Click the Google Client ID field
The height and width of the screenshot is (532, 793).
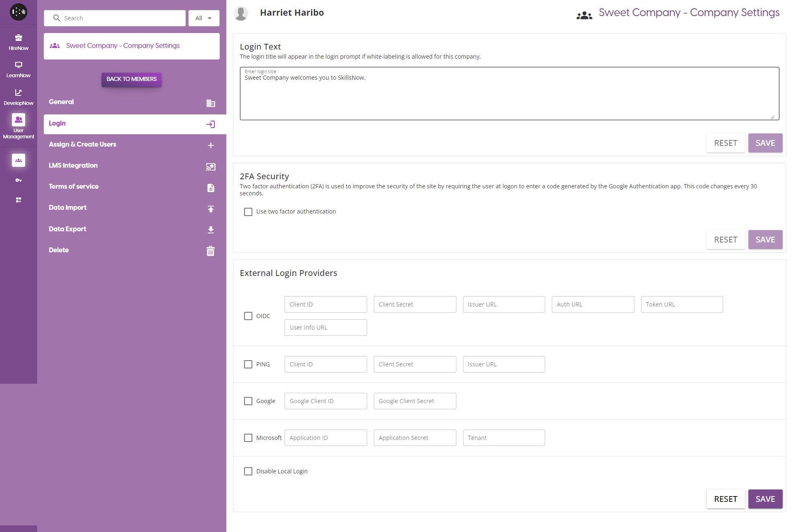[x=325, y=401]
